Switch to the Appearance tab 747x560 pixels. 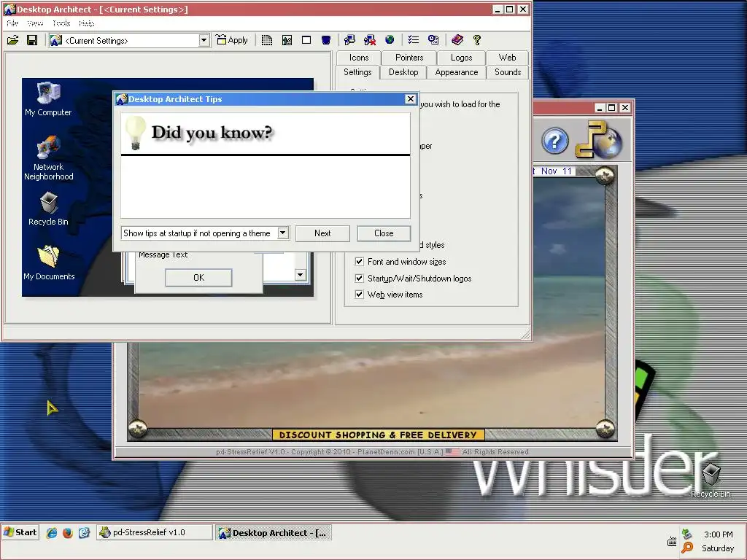click(457, 72)
